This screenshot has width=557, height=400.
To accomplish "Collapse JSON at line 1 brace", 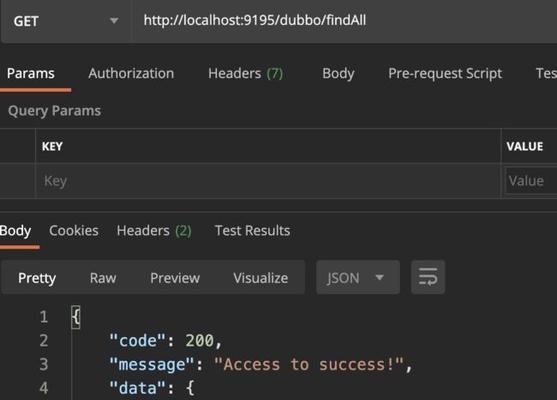I will point(76,317).
